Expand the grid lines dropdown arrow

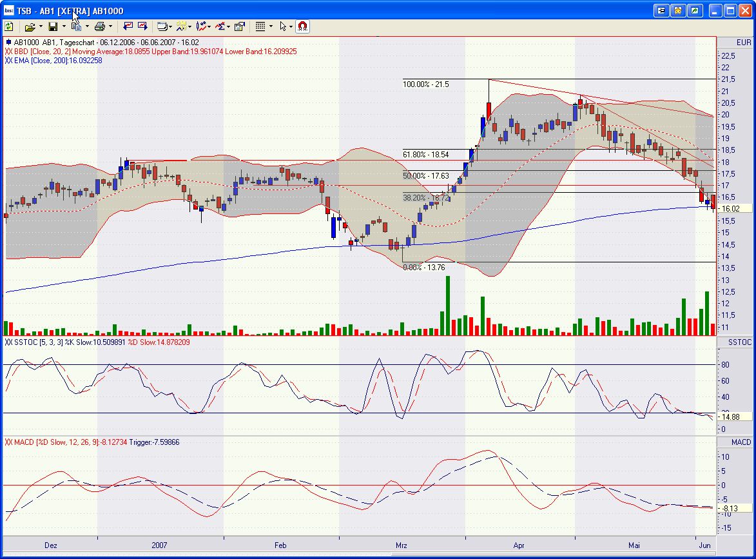pos(271,27)
